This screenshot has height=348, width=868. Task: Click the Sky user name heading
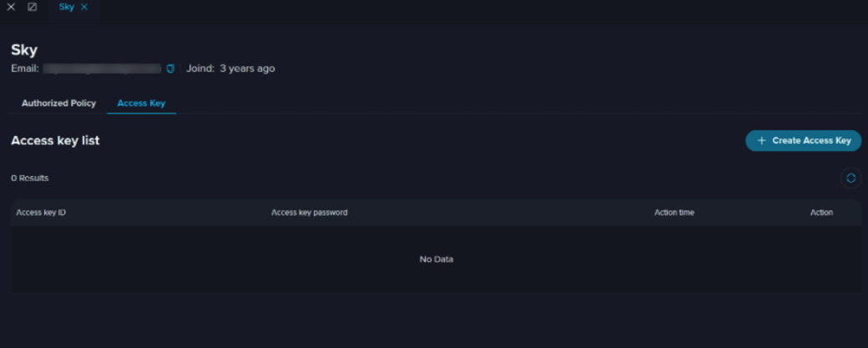coord(24,50)
